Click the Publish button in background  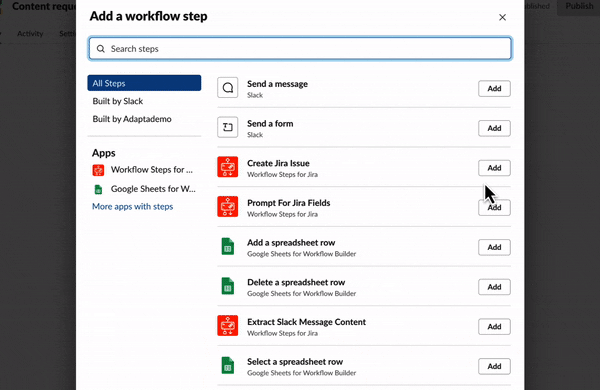(x=579, y=7)
